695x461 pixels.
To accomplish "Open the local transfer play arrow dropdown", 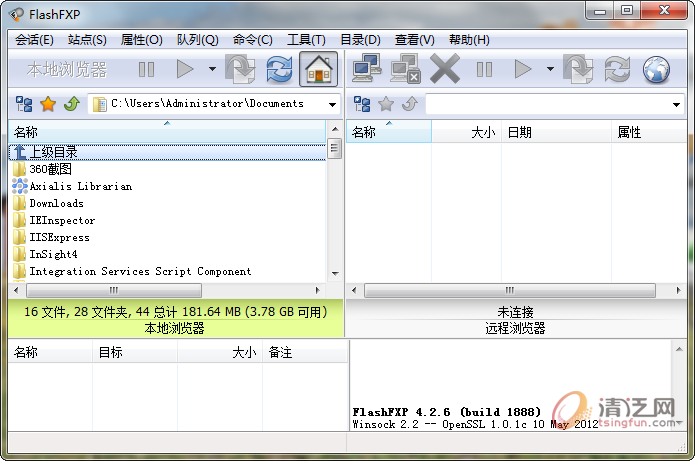I will (x=212, y=69).
